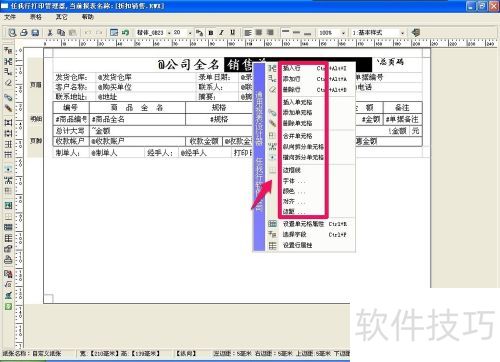Toggle underline formatting button
The image size is (500, 362).
233,32
